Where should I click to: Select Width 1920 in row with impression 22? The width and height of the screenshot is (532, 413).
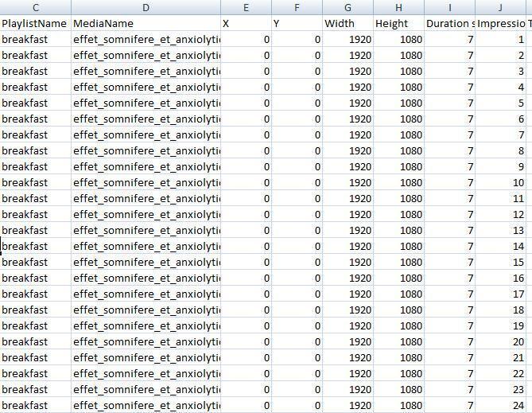tap(348, 373)
